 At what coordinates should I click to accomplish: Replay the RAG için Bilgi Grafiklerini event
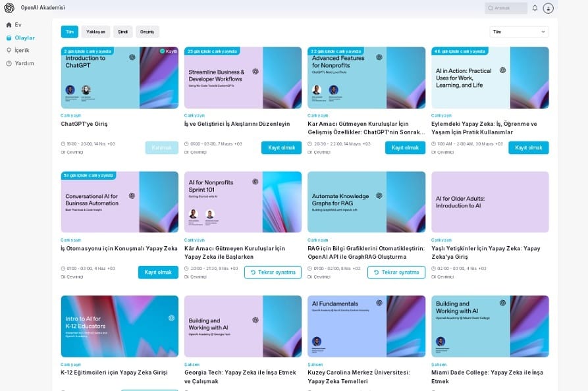click(x=396, y=272)
